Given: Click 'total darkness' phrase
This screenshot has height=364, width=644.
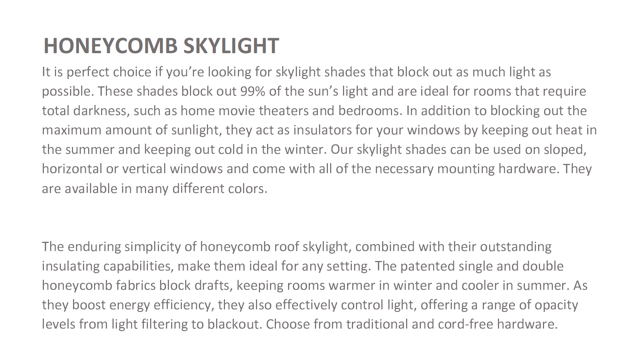Looking at the screenshot, I should (x=84, y=111).
